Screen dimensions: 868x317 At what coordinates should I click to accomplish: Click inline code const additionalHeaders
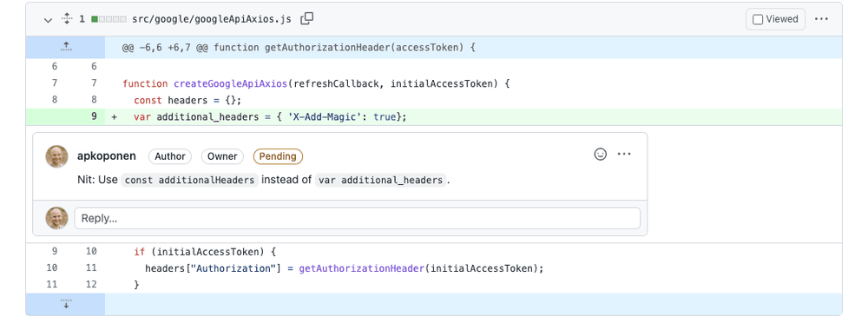click(x=189, y=180)
